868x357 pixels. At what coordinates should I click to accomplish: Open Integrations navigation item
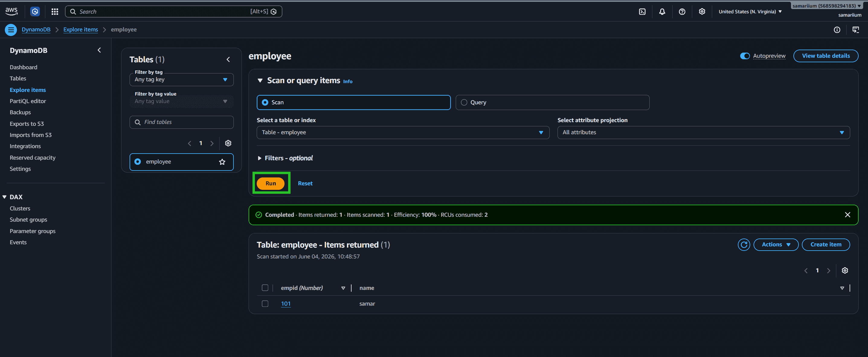click(x=25, y=146)
